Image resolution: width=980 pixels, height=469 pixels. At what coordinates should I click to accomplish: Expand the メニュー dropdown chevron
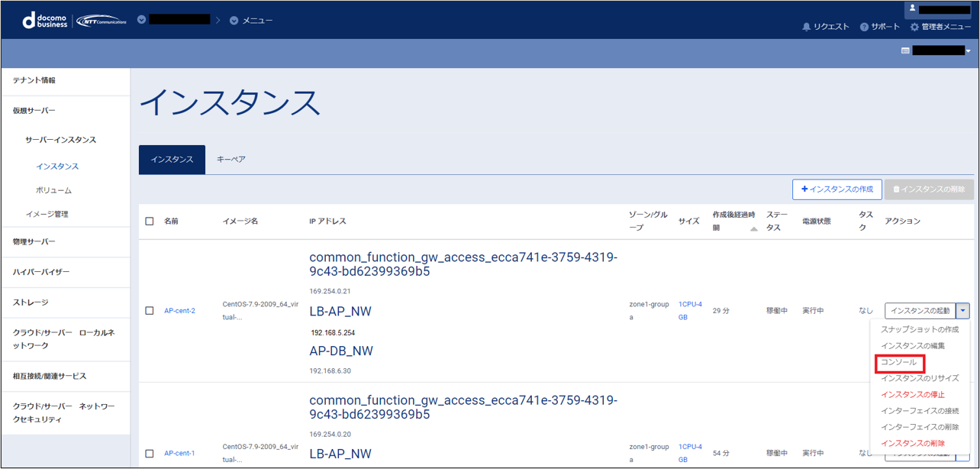point(234,21)
